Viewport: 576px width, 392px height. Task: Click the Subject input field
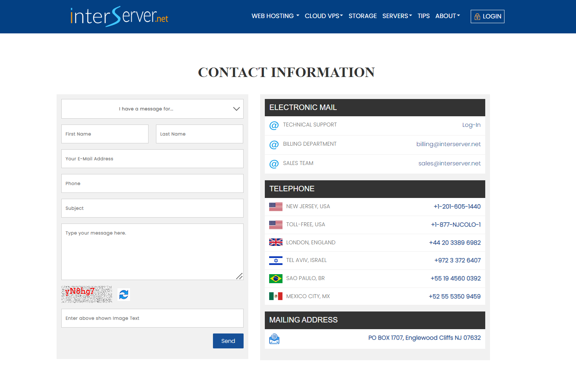pos(152,208)
